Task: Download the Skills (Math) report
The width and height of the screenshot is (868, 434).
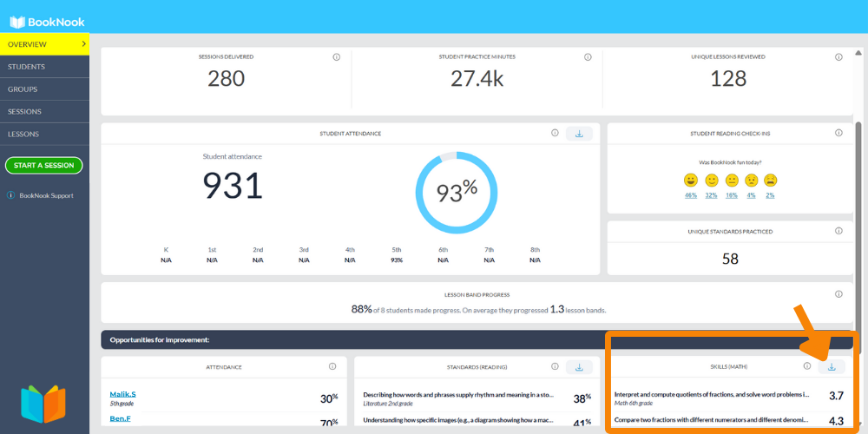Action: (832, 366)
